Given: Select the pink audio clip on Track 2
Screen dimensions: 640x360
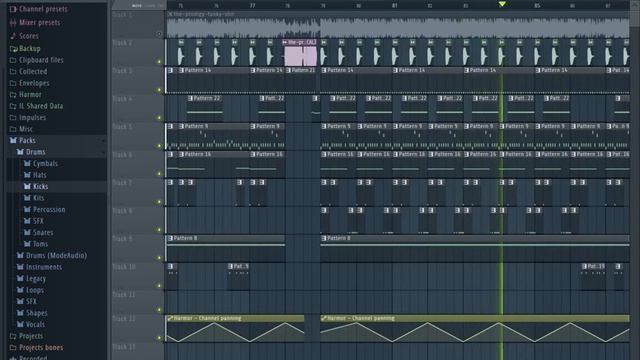Looking at the screenshot, I should pos(300,53).
